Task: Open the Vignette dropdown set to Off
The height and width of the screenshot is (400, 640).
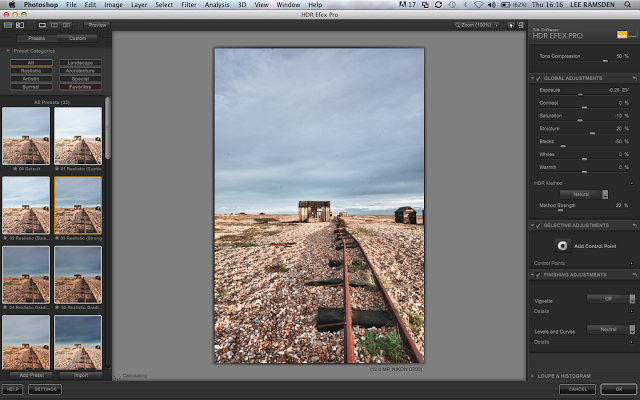Action: pos(611,299)
